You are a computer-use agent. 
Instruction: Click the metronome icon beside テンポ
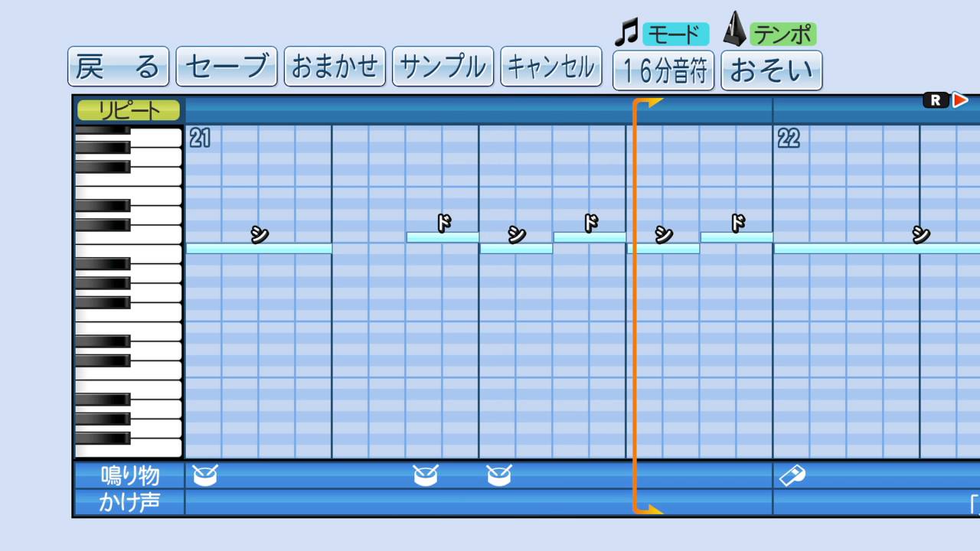735,31
